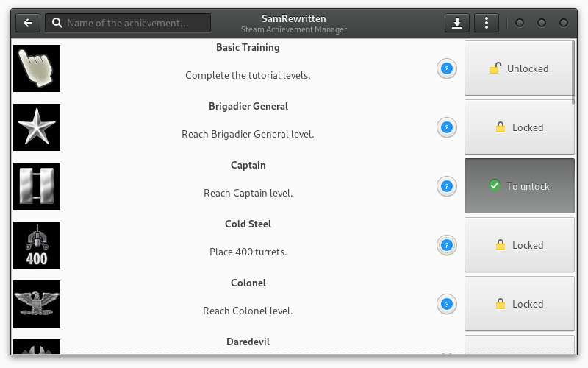Go back using the arrow button
588x368 pixels.
(28, 23)
